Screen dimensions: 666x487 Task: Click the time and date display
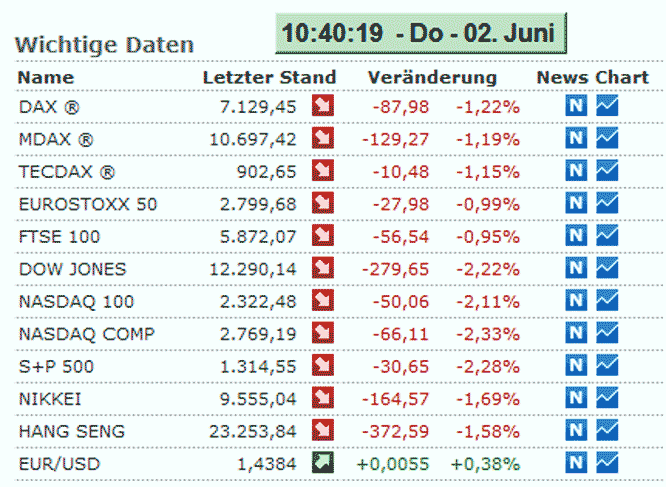pyautogui.click(x=420, y=33)
